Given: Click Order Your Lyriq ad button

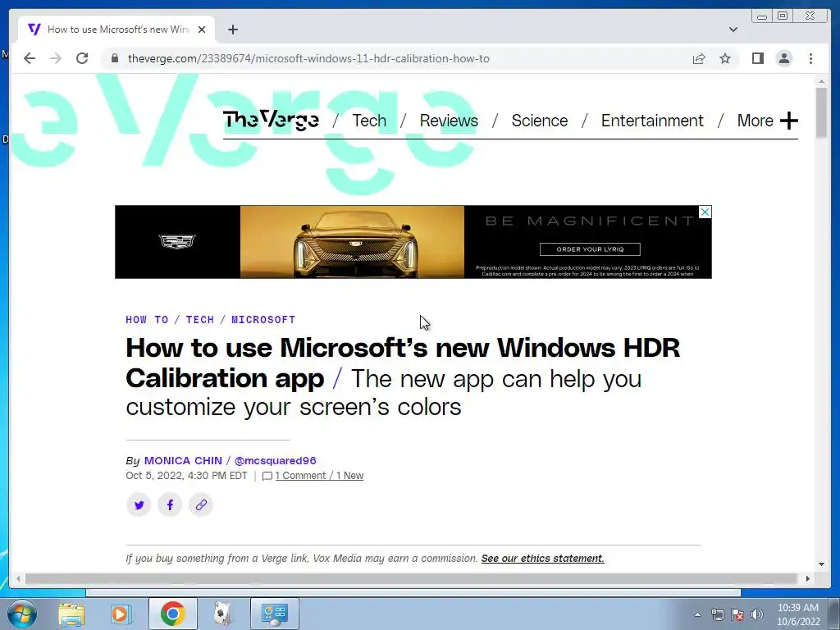Looking at the screenshot, I should click(x=590, y=249).
